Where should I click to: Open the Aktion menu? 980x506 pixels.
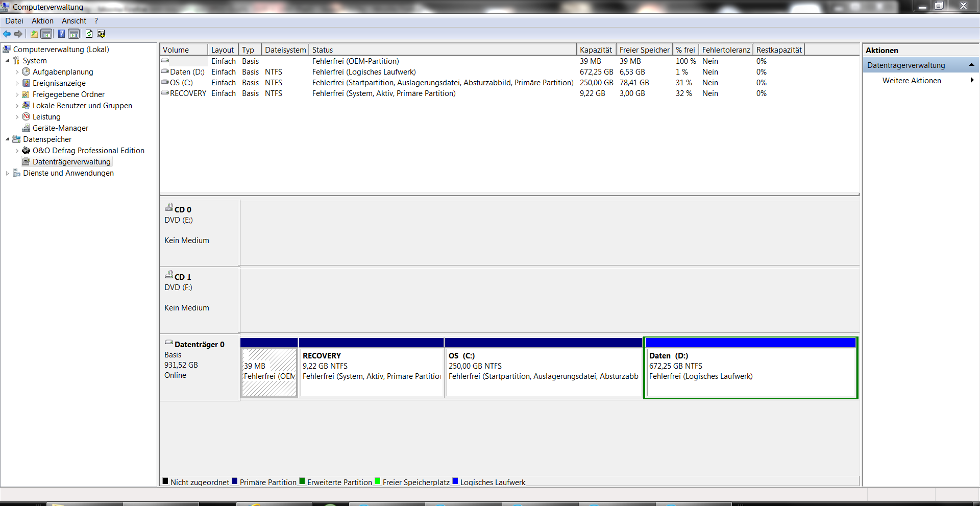pos(42,21)
